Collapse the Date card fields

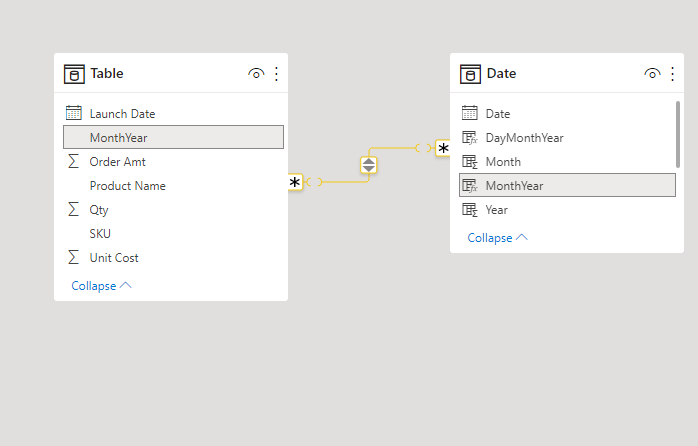(x=497, y=238)
